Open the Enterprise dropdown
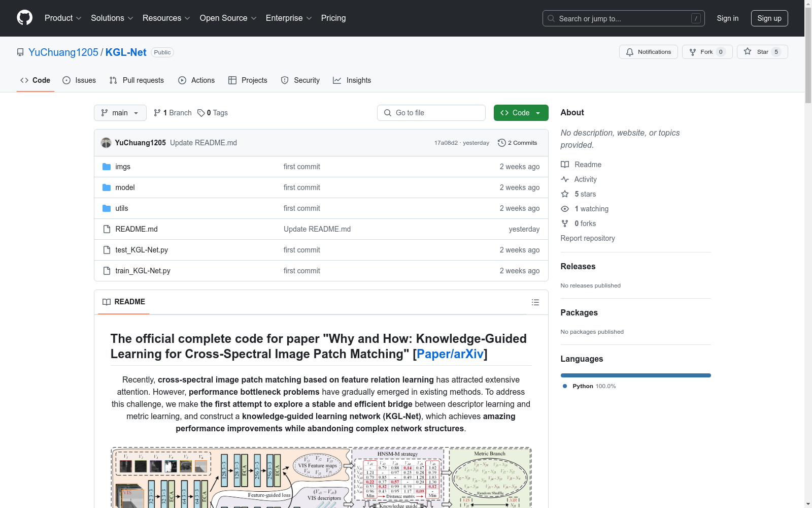The image size is (812, 508). coord(289,18)
